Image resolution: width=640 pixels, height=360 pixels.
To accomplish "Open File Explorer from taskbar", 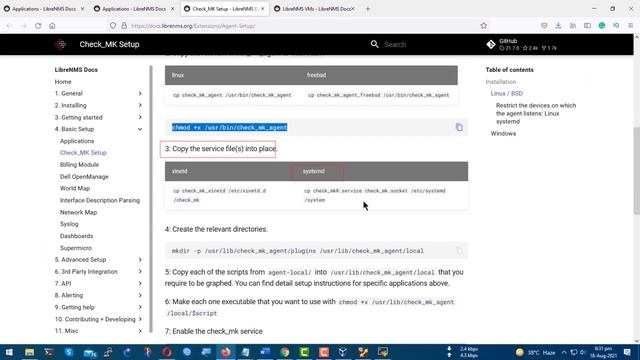I will point(29,352).
